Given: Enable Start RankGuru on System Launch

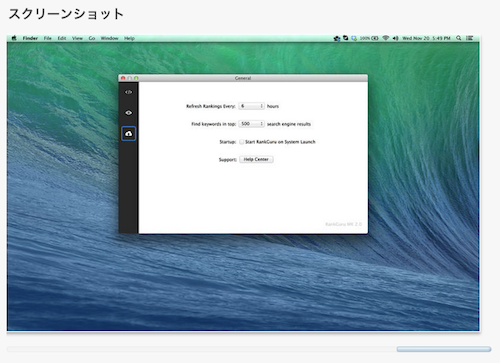Looking at the screenshot, I should pos(241,142).
